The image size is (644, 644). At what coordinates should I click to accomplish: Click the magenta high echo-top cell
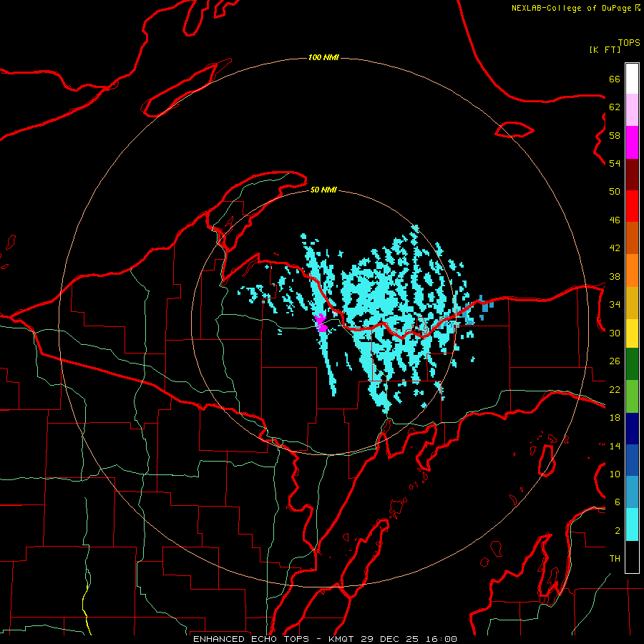[x=321, y=323]
